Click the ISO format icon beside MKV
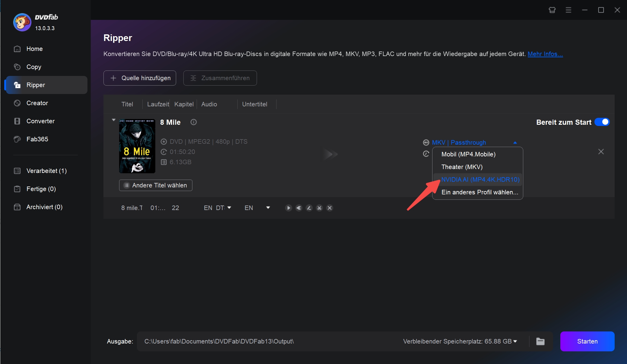627x364 pixels. pos(426,143)
